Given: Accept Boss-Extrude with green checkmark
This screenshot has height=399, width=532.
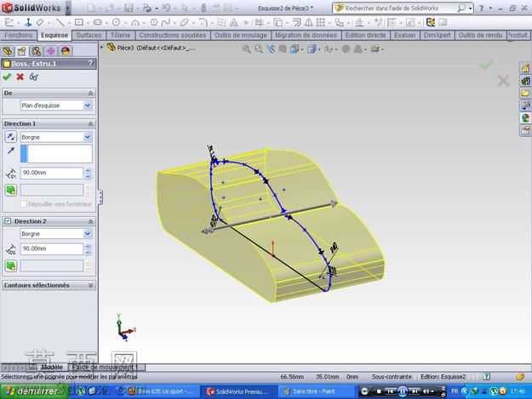Looking at the screenshot, I should 7,77.
